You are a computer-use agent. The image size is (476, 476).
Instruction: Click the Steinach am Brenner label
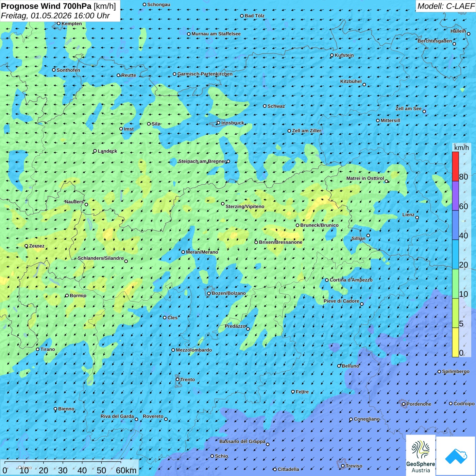[202, 161]
